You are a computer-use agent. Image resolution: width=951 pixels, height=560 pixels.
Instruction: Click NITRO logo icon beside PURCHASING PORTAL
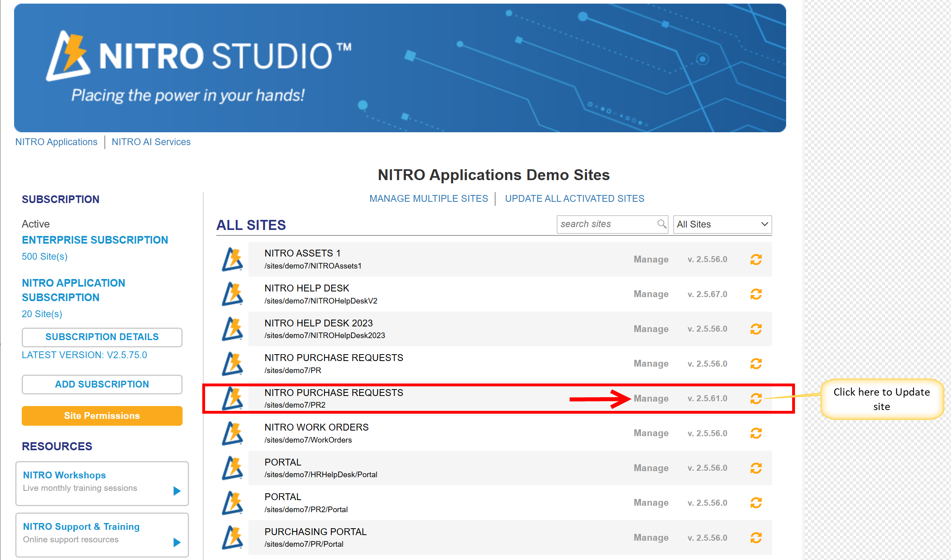[x=232, y=537]
